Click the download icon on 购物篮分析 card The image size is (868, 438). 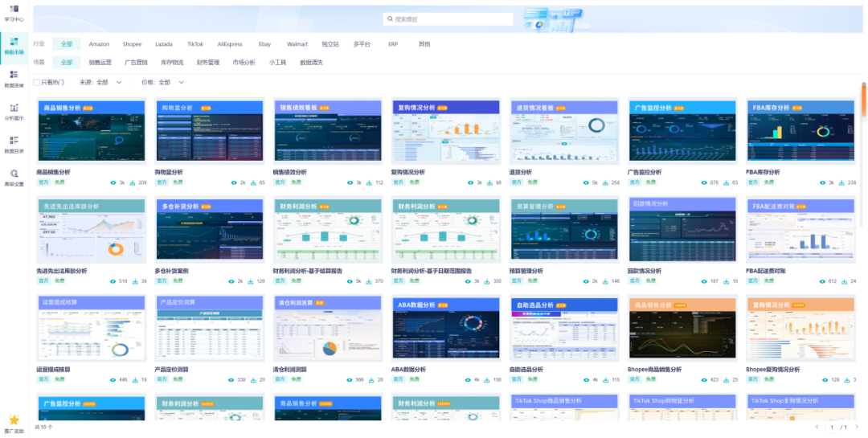[x=253, y=182]
